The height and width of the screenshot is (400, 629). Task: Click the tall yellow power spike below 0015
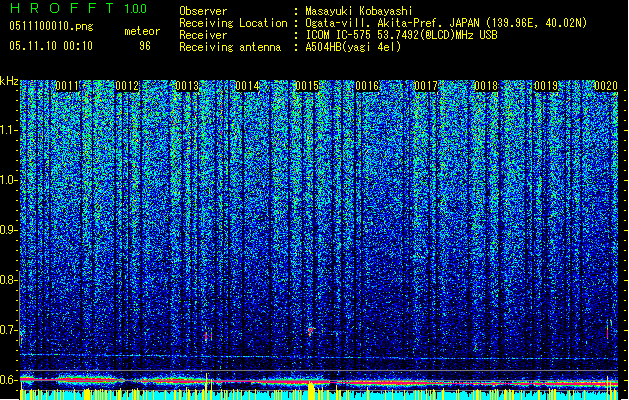(x=311, y=390)
